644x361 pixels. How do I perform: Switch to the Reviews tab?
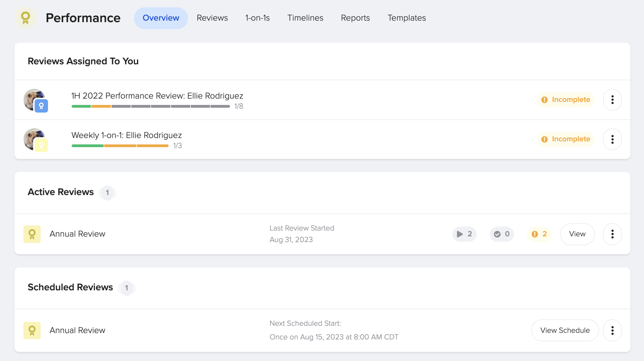click(x=212, y=18)
